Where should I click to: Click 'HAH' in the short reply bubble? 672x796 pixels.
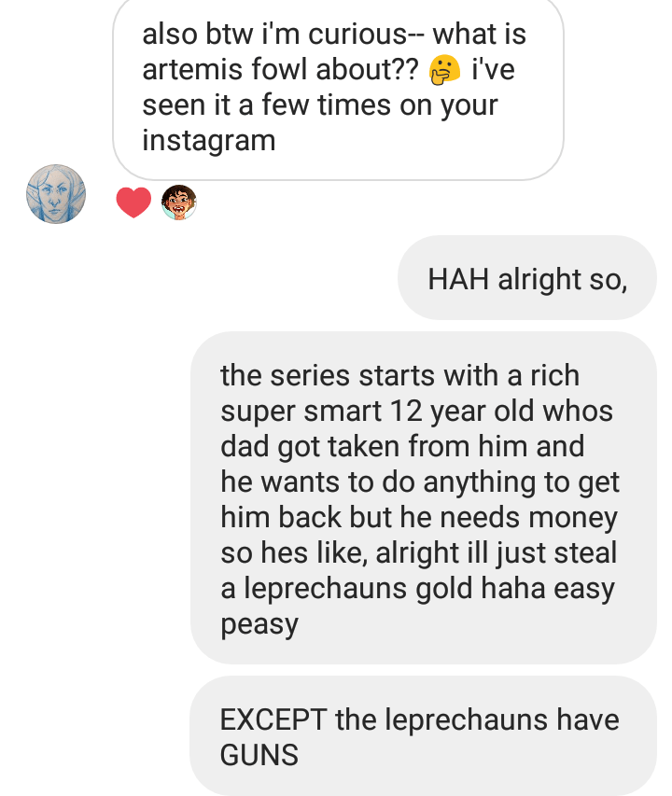coord(458,279)
